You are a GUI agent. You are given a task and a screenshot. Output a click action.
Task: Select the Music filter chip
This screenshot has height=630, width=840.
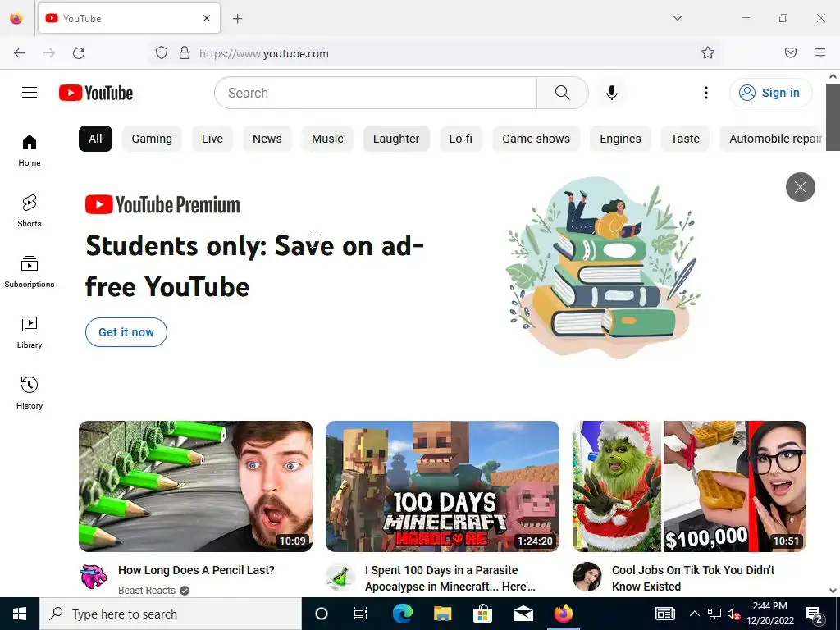(327, 139)
